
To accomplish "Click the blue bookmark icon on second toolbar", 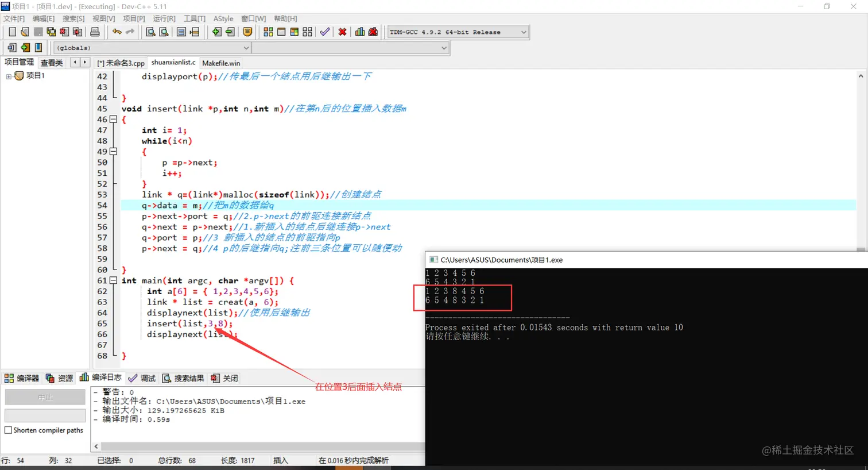I will [38, 48].
